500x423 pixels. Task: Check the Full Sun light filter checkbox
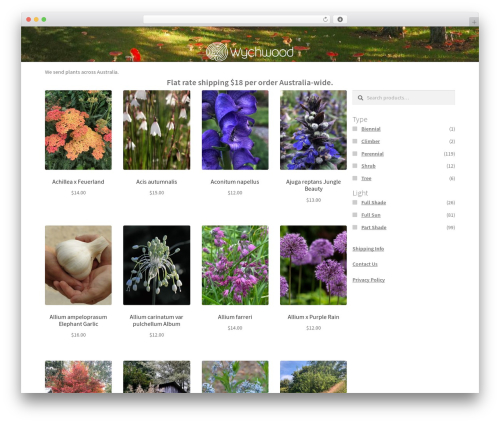tap(355, 215)
